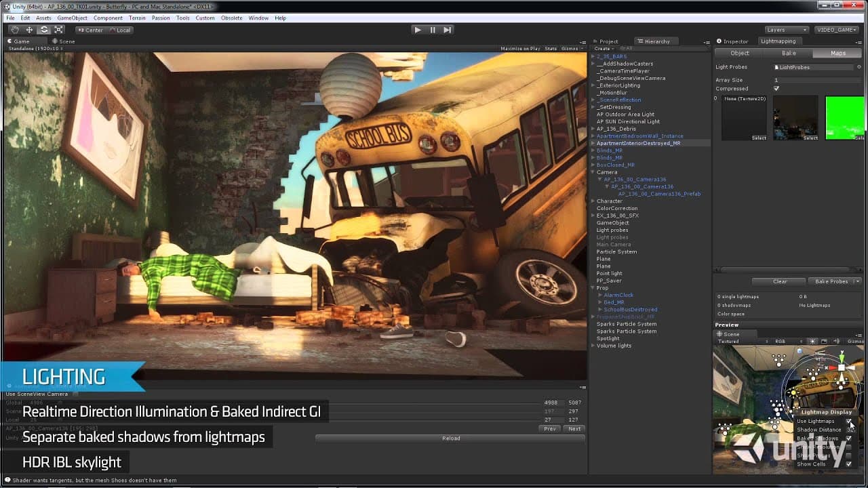Open the VIDEO_GAME layout dropdown

point(837,30)
